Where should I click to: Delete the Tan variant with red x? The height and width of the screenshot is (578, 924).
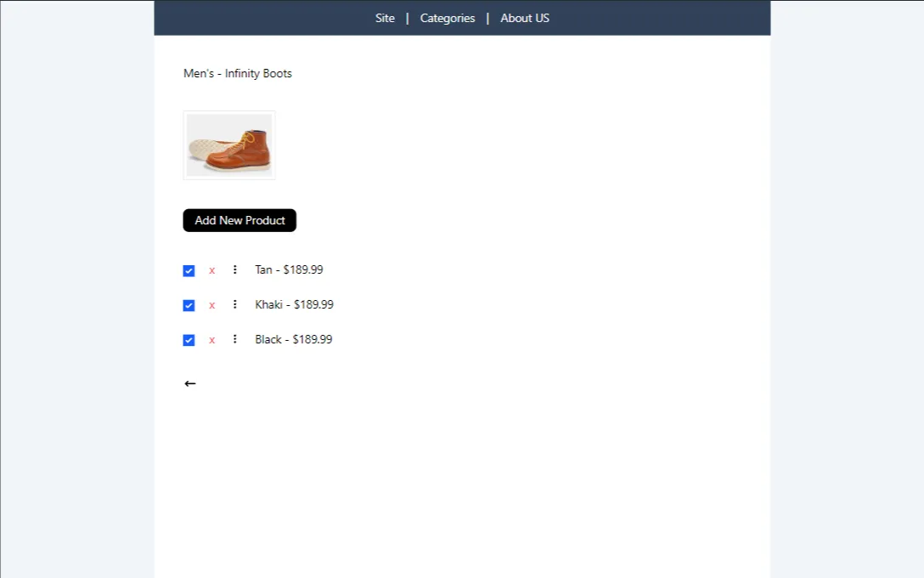212,270
